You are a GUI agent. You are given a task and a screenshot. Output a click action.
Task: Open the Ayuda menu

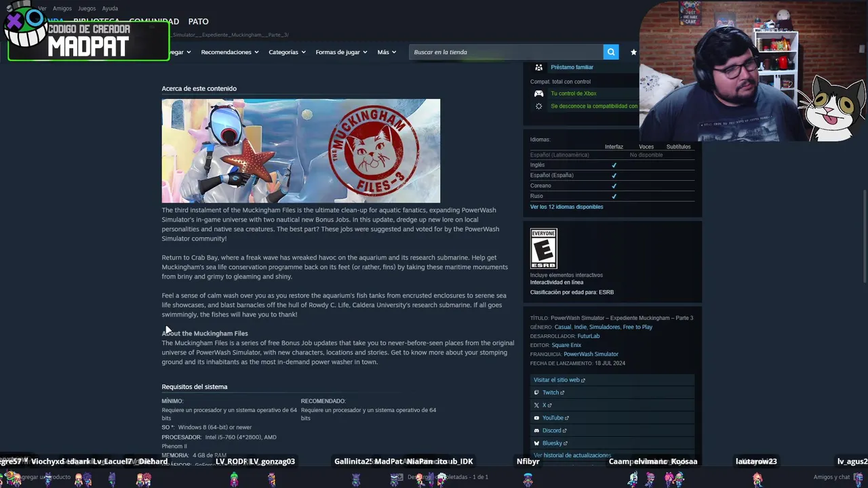tap(110, 8)
